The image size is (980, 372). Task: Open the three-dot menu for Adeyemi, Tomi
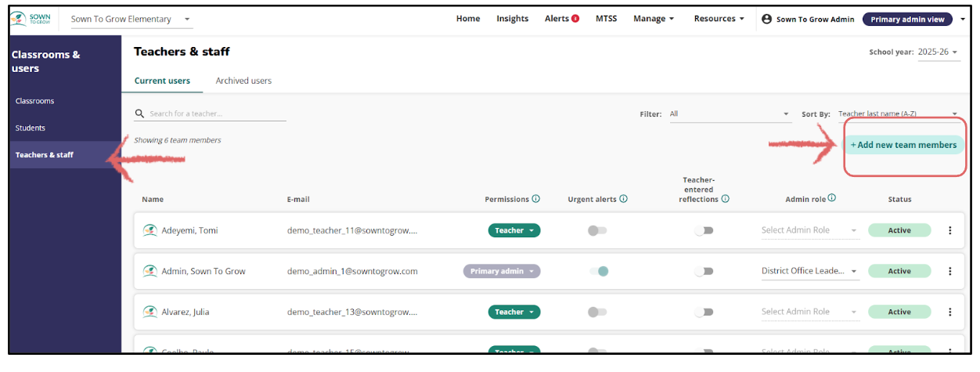pos(950,230)
